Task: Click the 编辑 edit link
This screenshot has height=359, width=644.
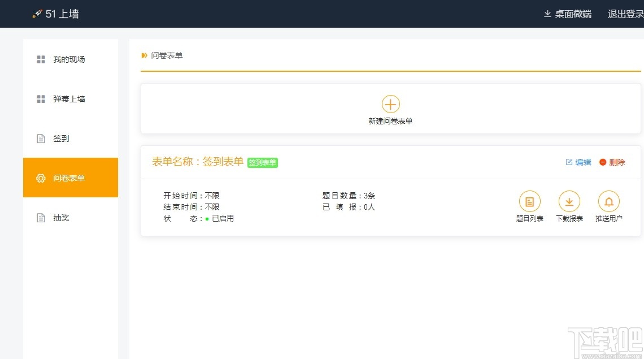Action: coord(578,162)
